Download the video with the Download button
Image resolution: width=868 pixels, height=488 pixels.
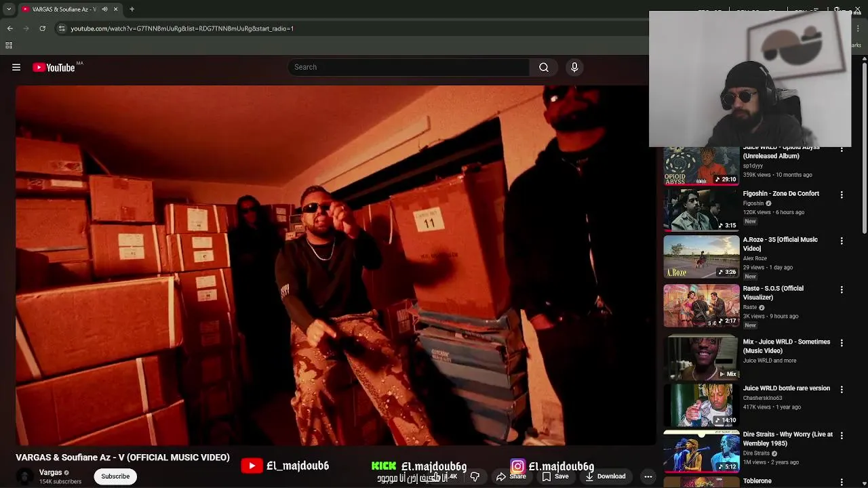(x=605, y=476)
